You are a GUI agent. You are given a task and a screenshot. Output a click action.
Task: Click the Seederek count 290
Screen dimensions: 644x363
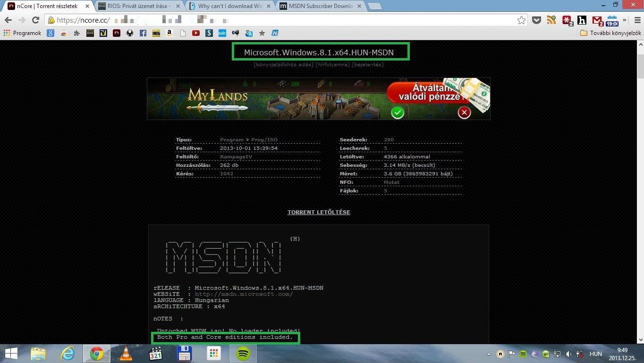point(389,140)
